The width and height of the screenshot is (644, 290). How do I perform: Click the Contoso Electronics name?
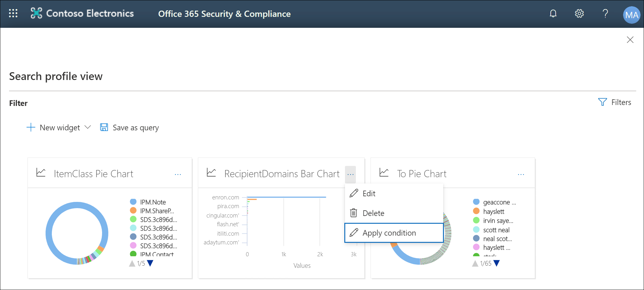(90, 13)
